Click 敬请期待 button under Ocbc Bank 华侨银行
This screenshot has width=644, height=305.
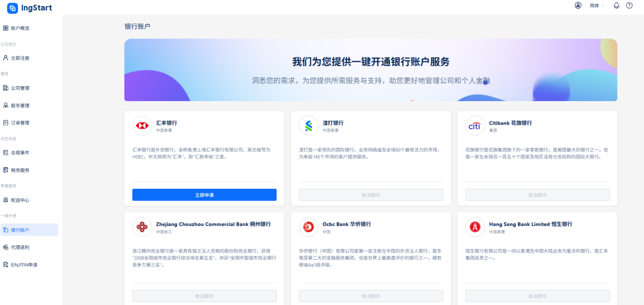[371, 296]
